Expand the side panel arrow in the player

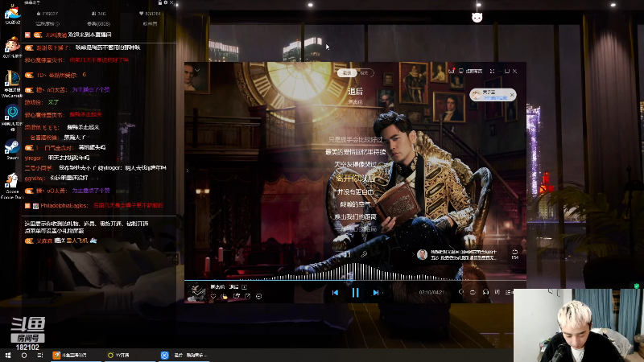188,171
